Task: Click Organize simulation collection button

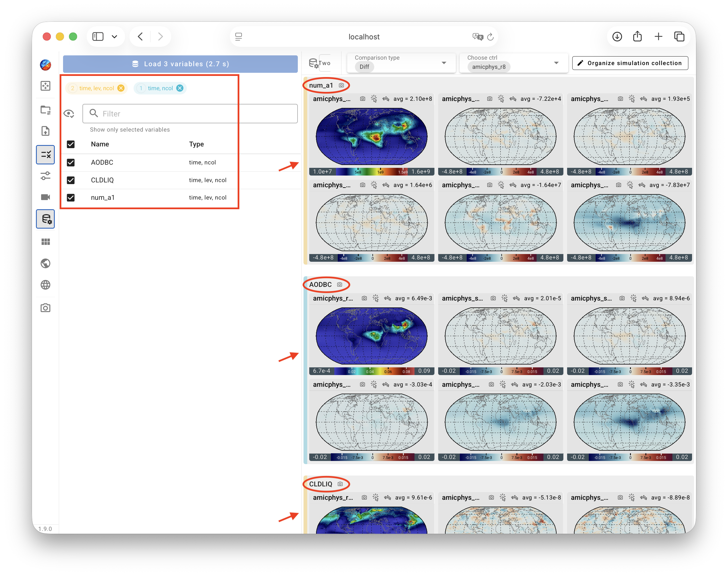Action: point(630,63)
